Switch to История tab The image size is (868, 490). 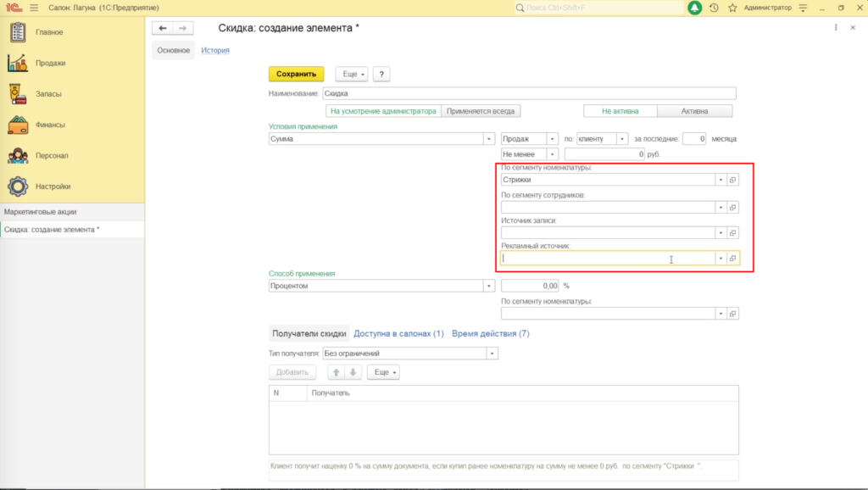pos(215,50)
